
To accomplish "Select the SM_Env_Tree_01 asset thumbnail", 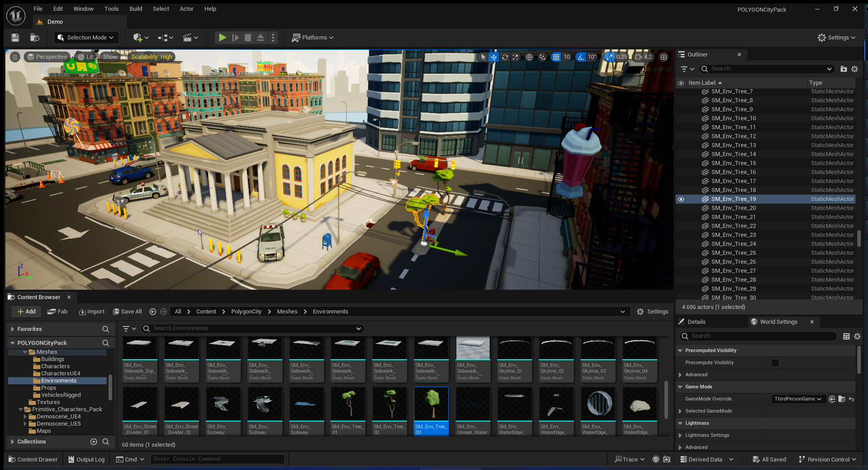I will coord(348,404).
